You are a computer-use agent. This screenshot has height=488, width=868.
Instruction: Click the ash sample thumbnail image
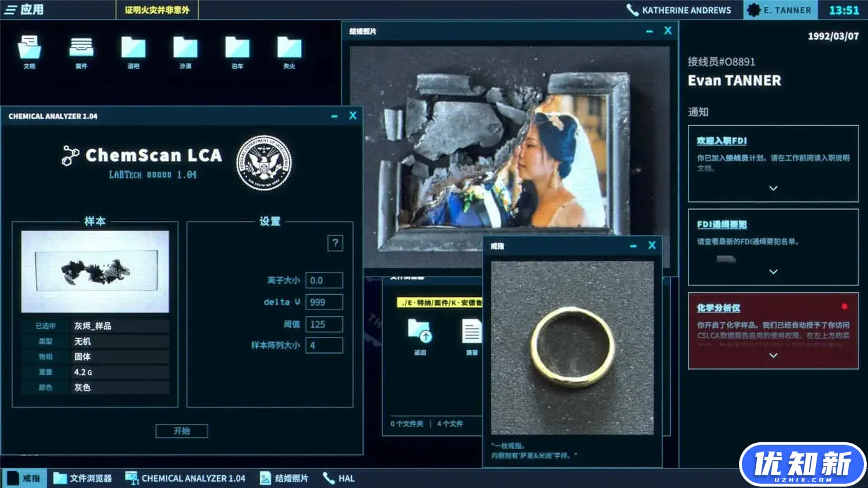(95, 271)
